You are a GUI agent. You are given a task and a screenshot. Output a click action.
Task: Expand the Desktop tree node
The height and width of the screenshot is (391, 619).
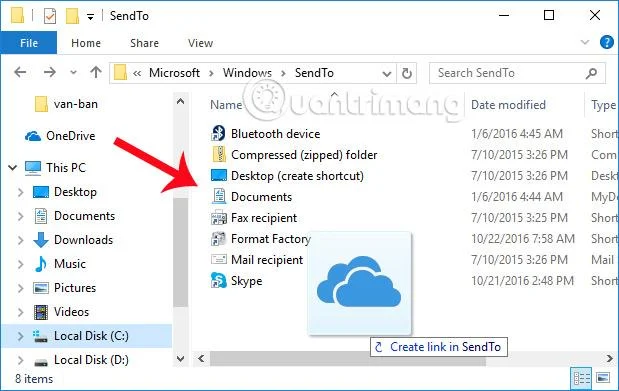(x=21, y=192)
